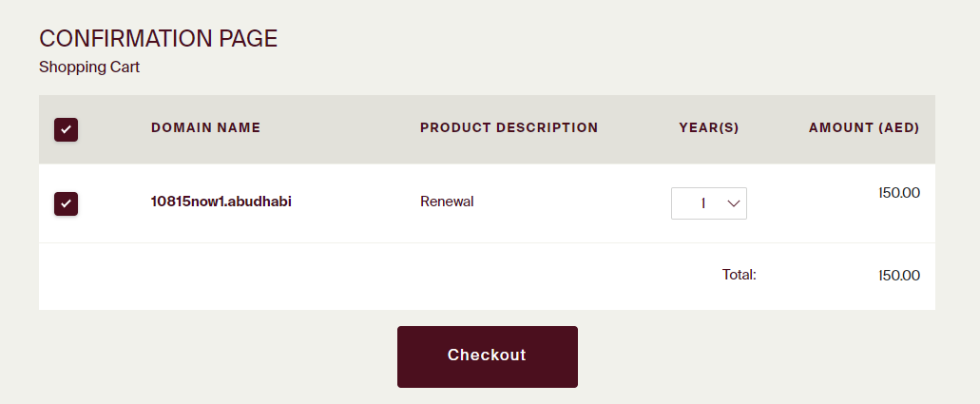Click the domain row amount 150.00
980x404 pixels.
pyautogui.click(x=899, y=193)
